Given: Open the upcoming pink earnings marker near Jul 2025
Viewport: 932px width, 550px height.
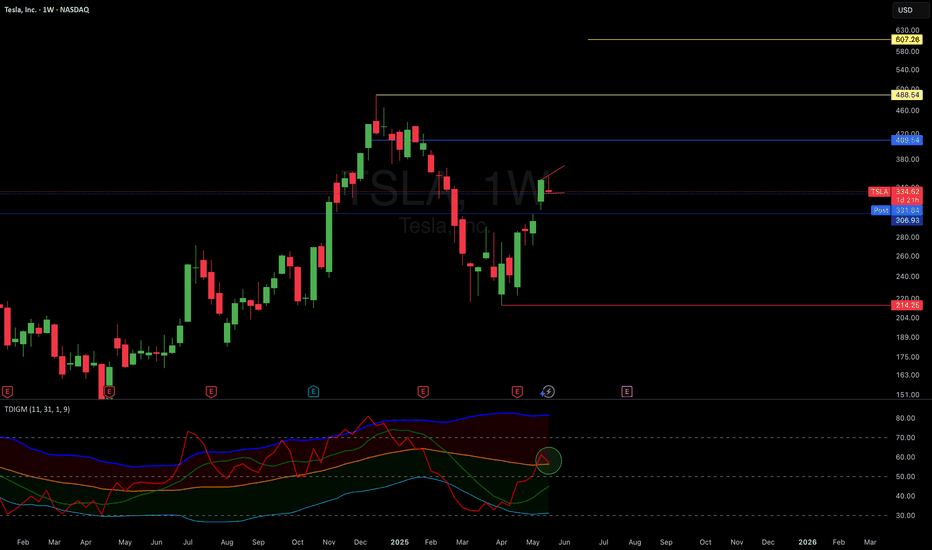Looking at the screenshot, I should point(626,391).
